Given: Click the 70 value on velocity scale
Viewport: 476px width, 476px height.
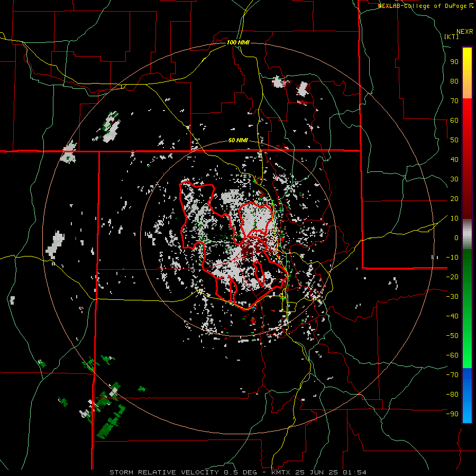Looking at the screenshot, I should point(454,101).
